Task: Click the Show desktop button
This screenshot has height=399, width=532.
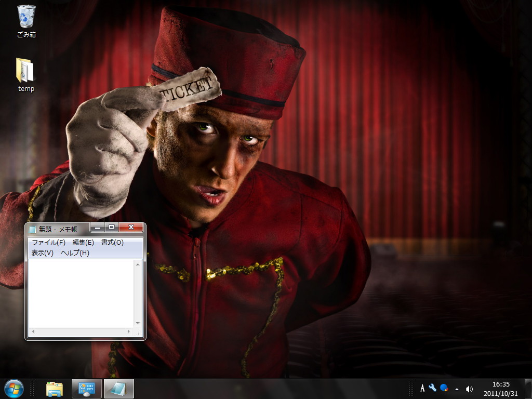Action: (x=528, y=389)
